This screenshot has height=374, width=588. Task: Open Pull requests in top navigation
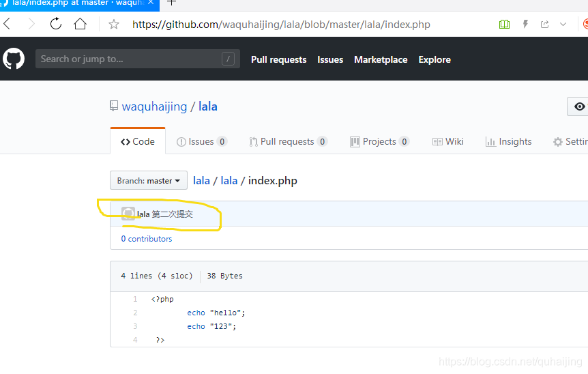(x=278, y=59)
